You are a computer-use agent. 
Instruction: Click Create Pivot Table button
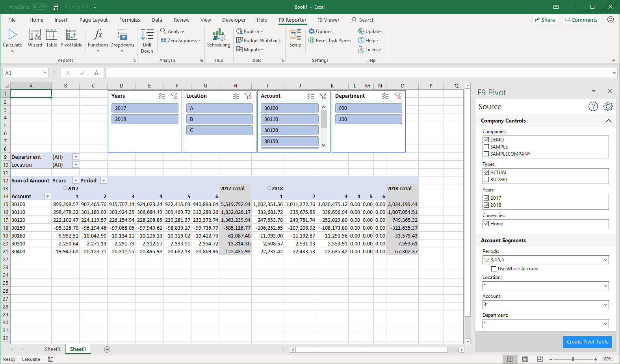click(x=587, y=342)
